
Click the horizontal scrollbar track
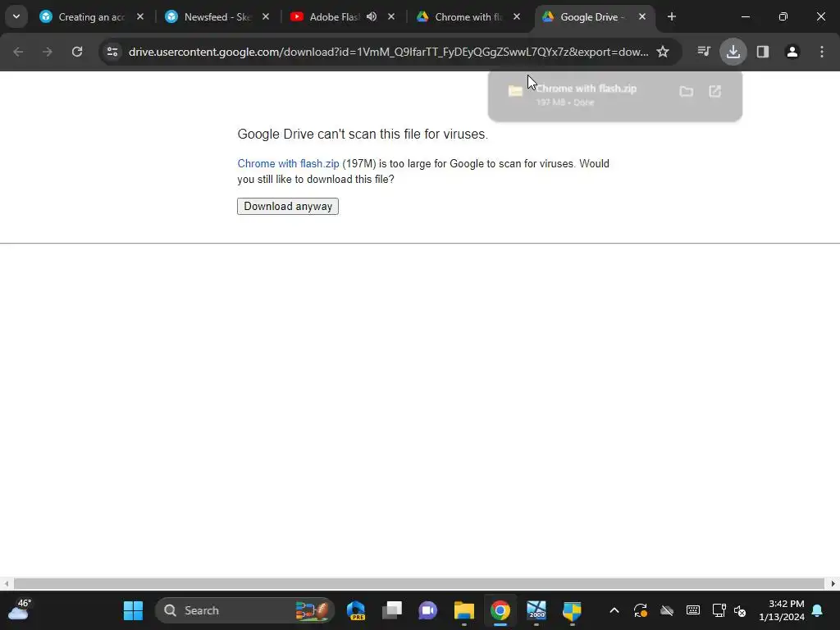tap(419, 583)
